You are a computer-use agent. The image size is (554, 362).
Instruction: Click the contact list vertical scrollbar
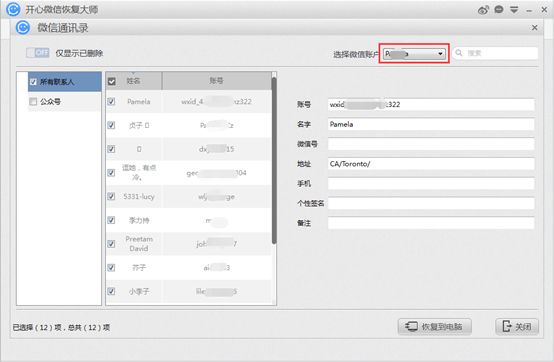tap(274, 188)
